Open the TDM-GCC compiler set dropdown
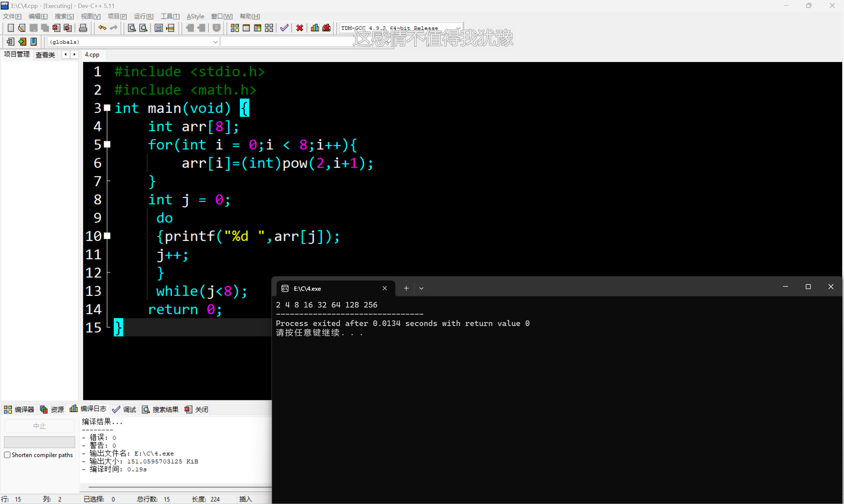This screenshot has width=844, height=504. (459, 28)
